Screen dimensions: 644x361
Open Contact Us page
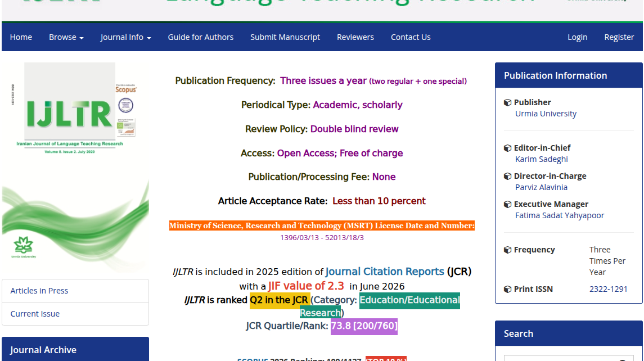coord(411,37)
